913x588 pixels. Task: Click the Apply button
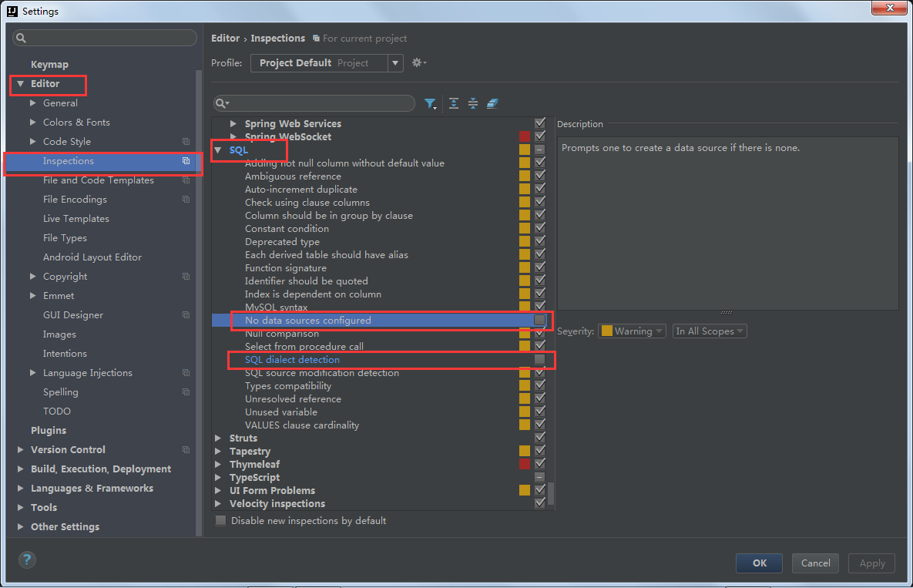tap(871, 563)
